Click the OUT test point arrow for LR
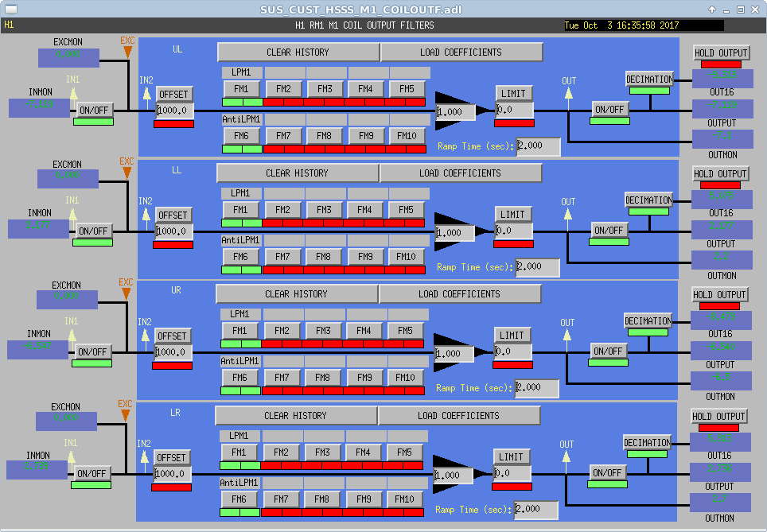 pyautogui.click(x=566, y=456)
